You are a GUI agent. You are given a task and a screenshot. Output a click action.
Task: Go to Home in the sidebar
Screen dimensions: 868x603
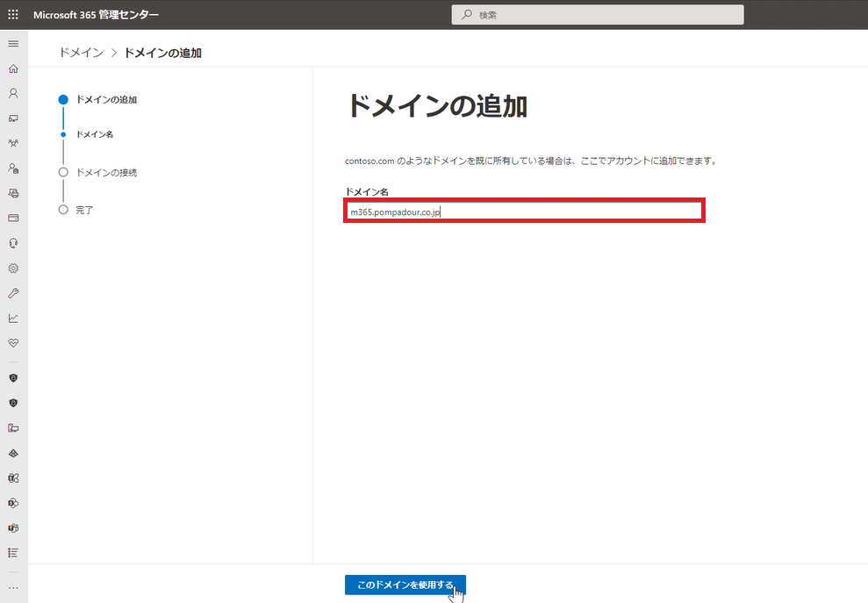click(x=13, y=68)
